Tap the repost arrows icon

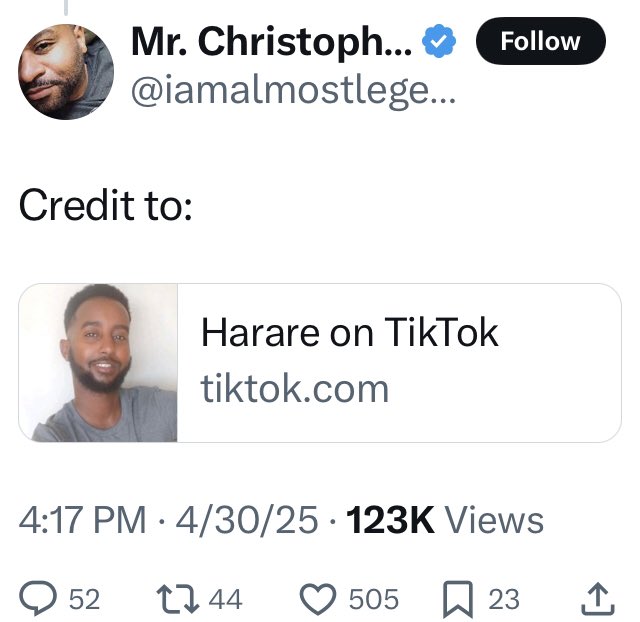(178, 599)
